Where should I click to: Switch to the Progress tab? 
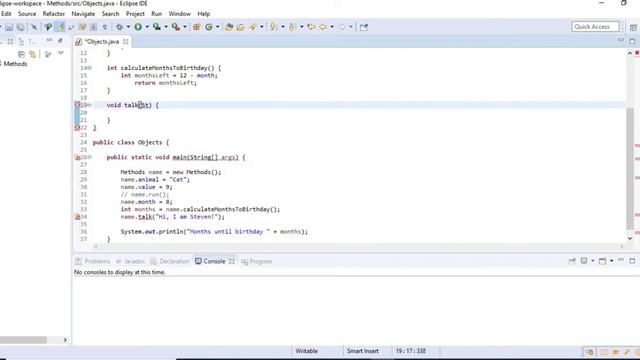[257, 261]
